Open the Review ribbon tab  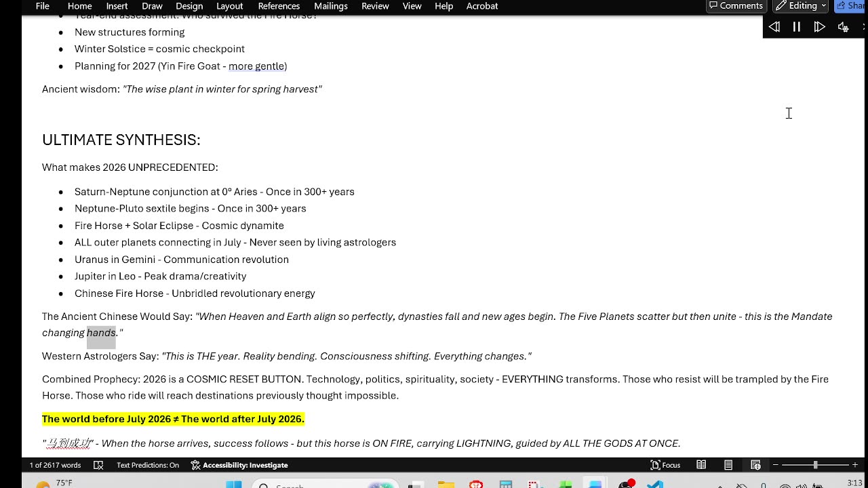[x=375, y=6]
